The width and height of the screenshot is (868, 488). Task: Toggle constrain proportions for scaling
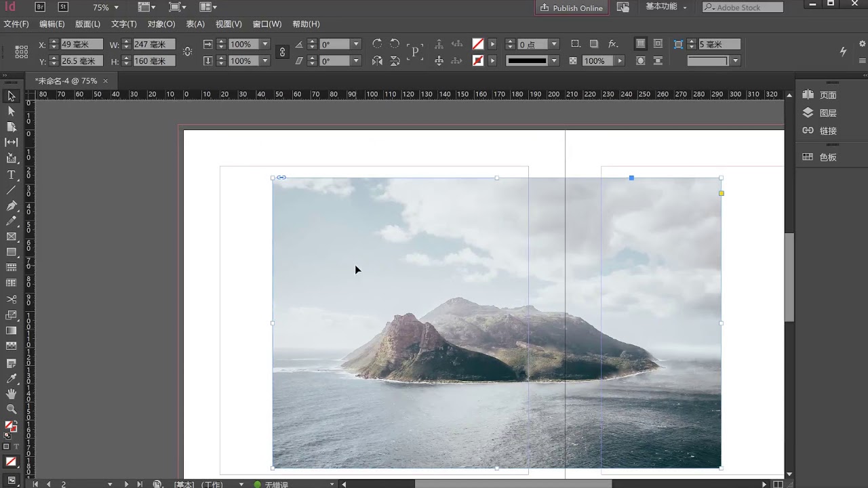282,52
